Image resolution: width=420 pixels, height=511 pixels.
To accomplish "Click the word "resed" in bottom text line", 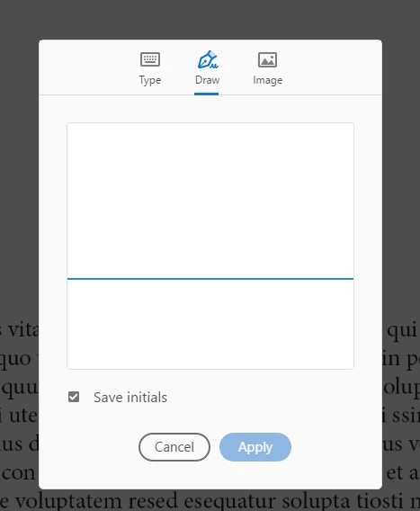I will (x=153, y=500).
